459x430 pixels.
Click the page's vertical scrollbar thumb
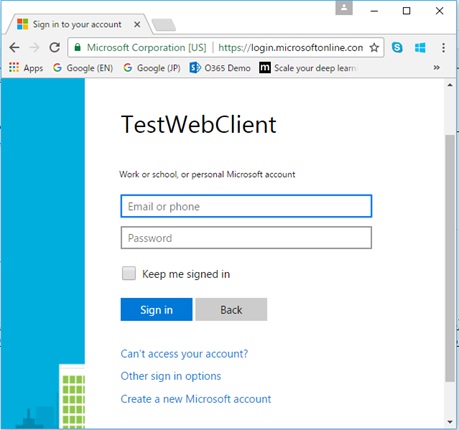(x=450, y=258)
